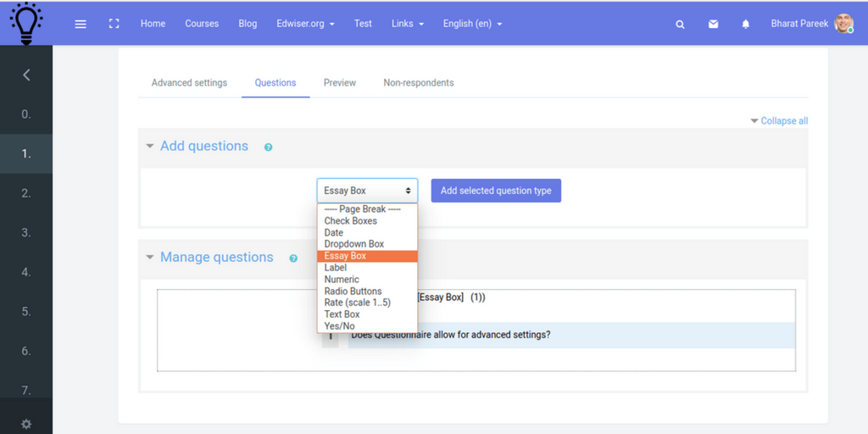
Task: Select section 3 in the sidebar
Action: (26, 232)
